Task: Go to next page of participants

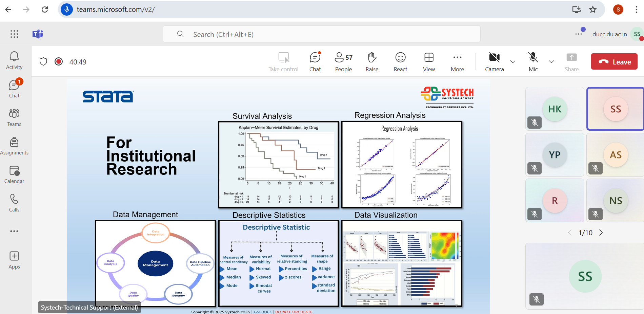Action: 601,233
